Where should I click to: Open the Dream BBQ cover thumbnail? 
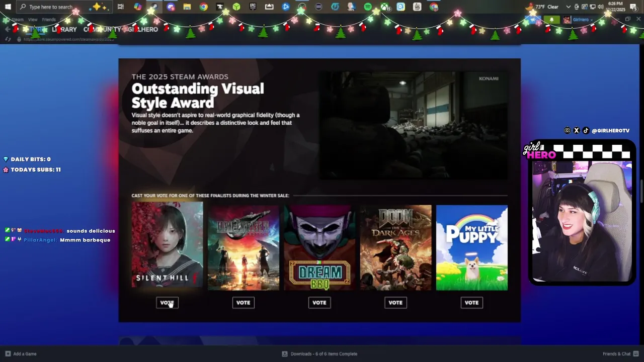pyautogui.click(x=319, y=247)
